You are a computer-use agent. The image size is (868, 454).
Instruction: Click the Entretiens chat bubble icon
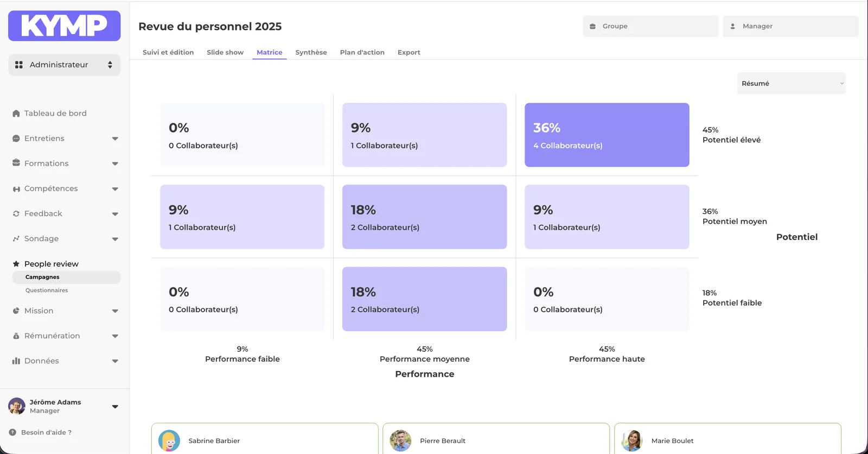16,138
